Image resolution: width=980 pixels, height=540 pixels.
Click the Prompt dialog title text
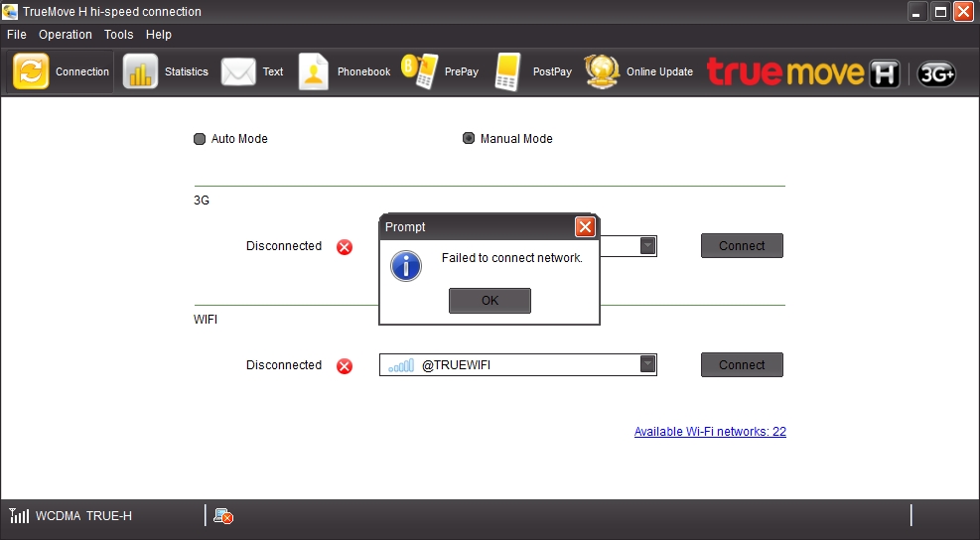point(405,227)
